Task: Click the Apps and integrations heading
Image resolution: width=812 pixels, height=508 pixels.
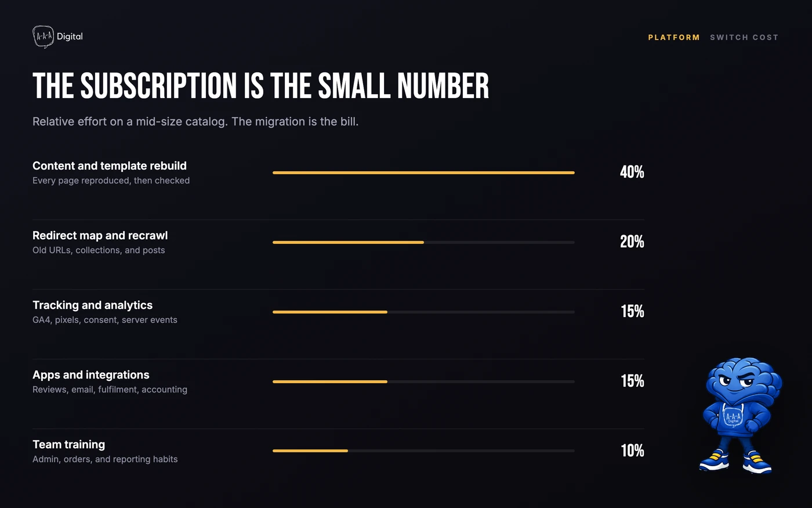Action: click(x=91, y=375)
